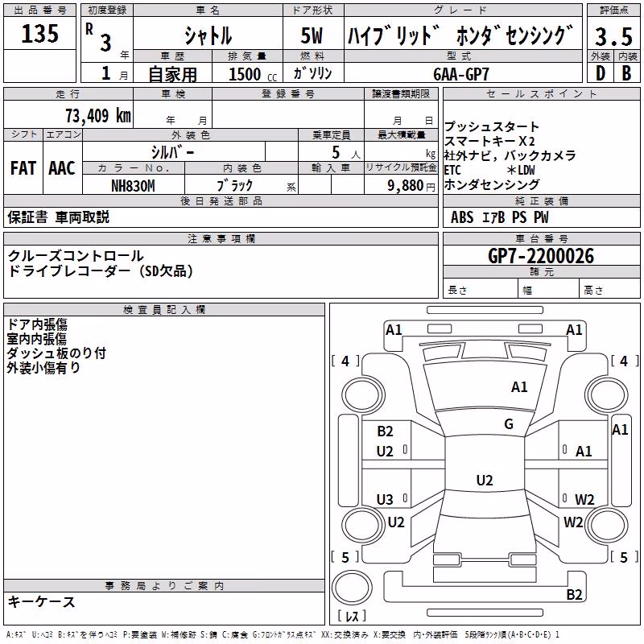Click office notice キーケース
The height and width of the screenshot is (644, 644).
(42, 602)
